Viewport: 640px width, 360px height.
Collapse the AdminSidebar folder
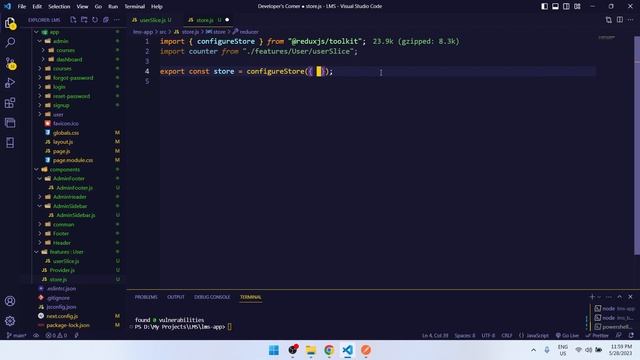[40, 206]
